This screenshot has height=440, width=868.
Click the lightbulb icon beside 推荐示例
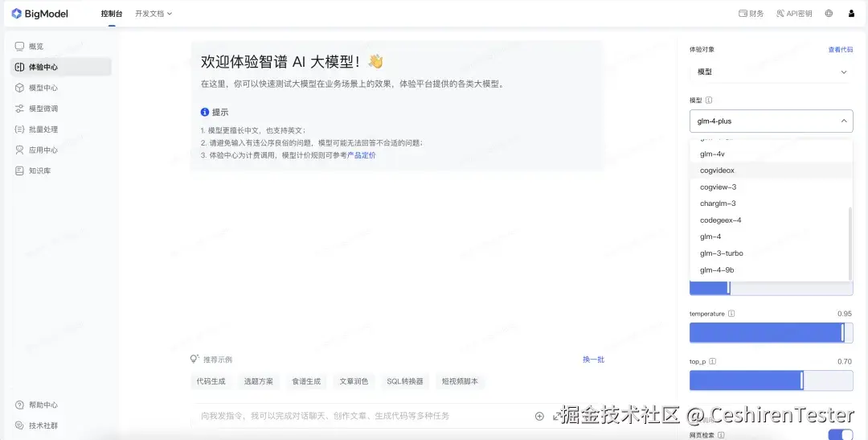coord(194,359)
